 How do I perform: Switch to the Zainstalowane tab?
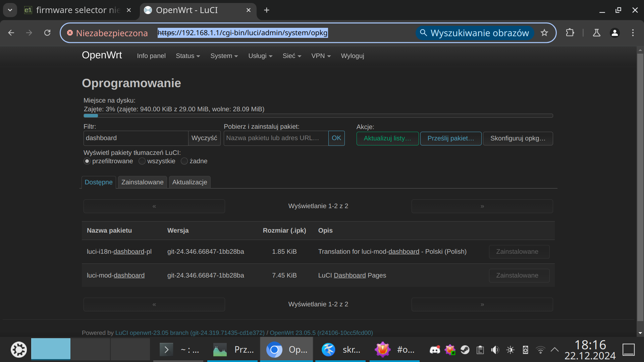[143, 182]
